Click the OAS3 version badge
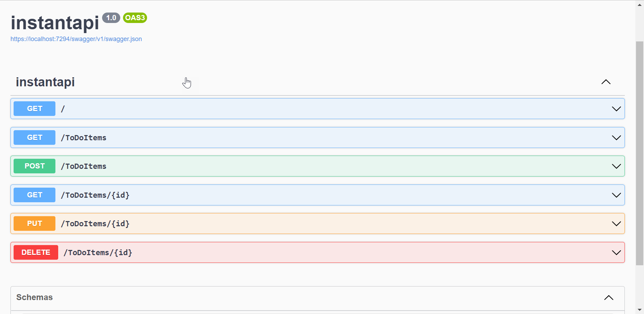The width and height of the screenshot is (644, 314). [135, 18]
